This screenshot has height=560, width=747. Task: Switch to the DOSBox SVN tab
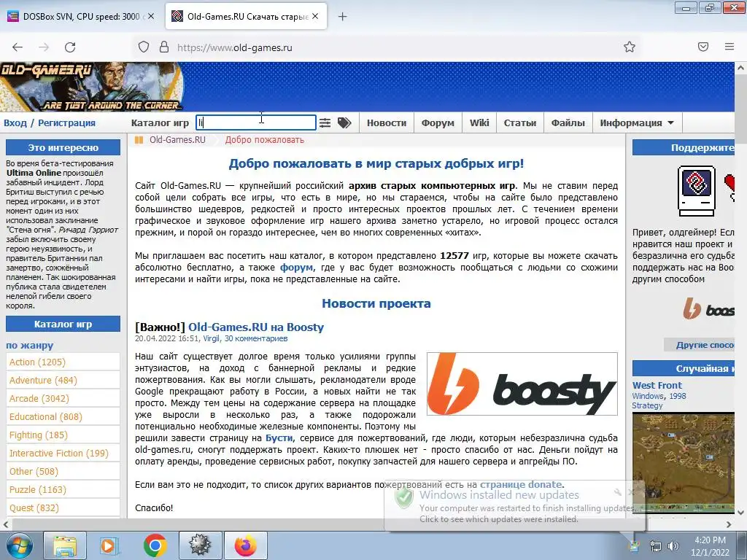point(81,17)
